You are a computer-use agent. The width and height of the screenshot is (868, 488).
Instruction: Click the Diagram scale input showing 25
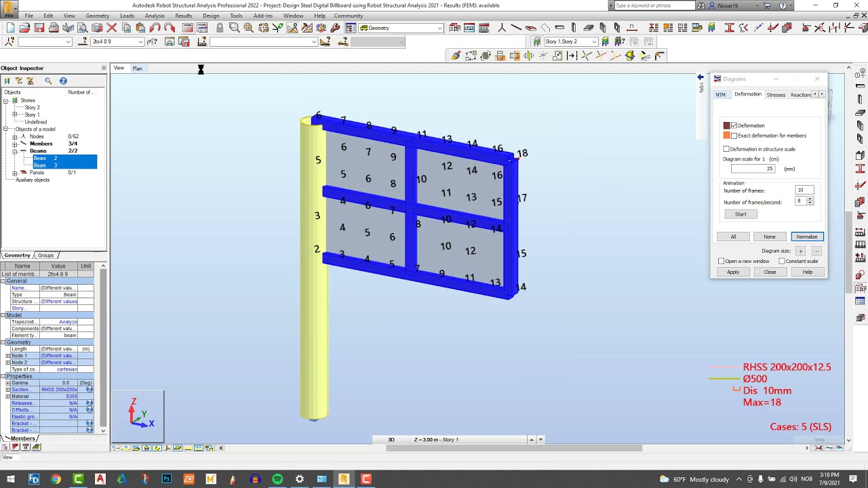pyautogui.click(x=753, y=169)
